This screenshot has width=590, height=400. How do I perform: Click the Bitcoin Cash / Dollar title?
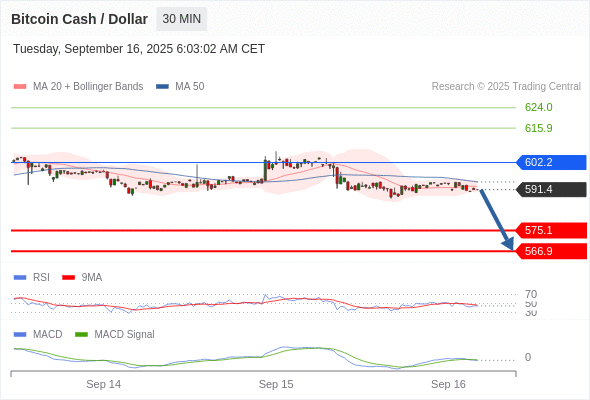79,19
